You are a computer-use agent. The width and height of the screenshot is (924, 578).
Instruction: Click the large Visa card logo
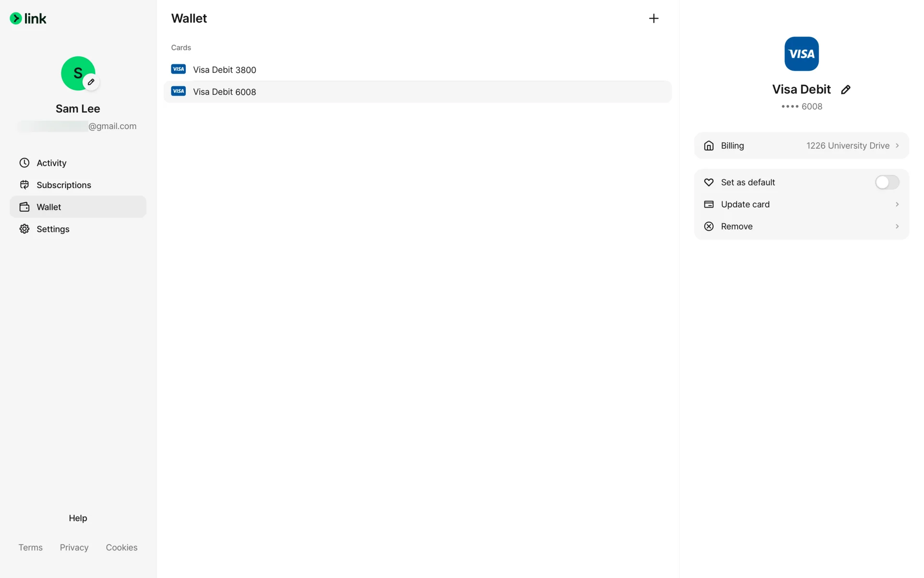click(x=801, y=54)
